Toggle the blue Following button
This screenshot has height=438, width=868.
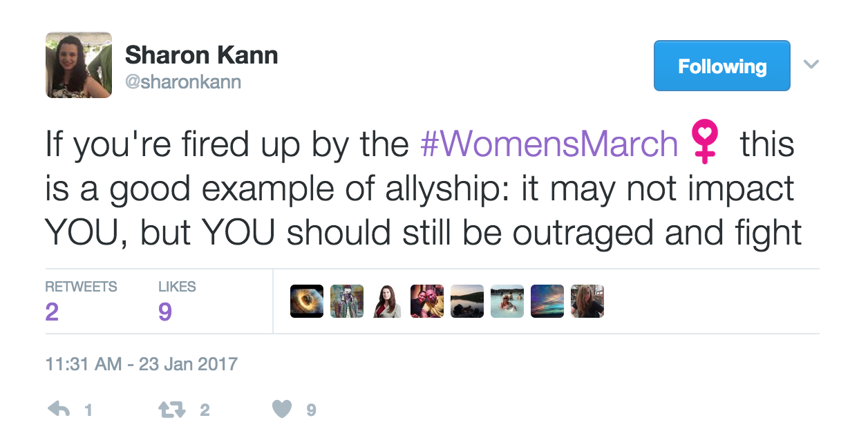[x=721, y=66]
